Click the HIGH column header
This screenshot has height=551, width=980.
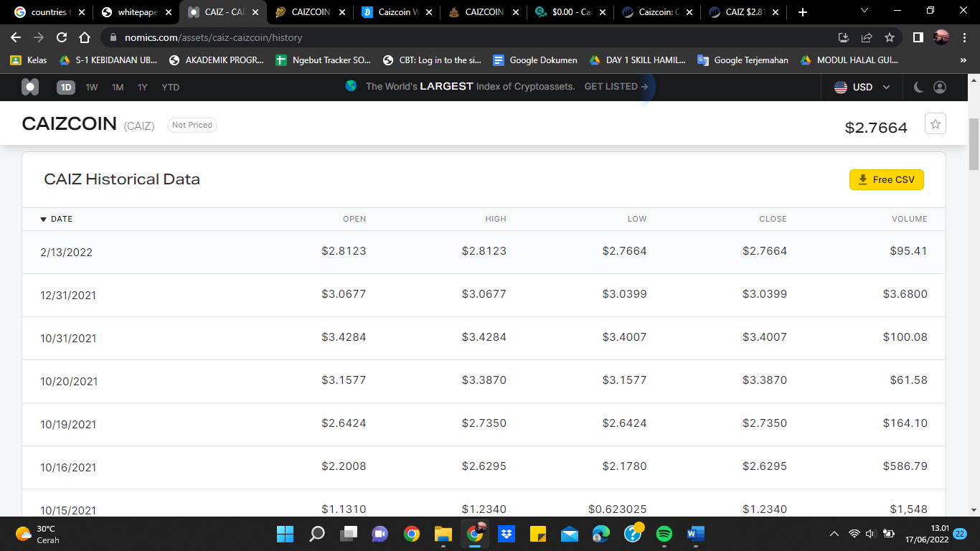click(x=496, y=219)
